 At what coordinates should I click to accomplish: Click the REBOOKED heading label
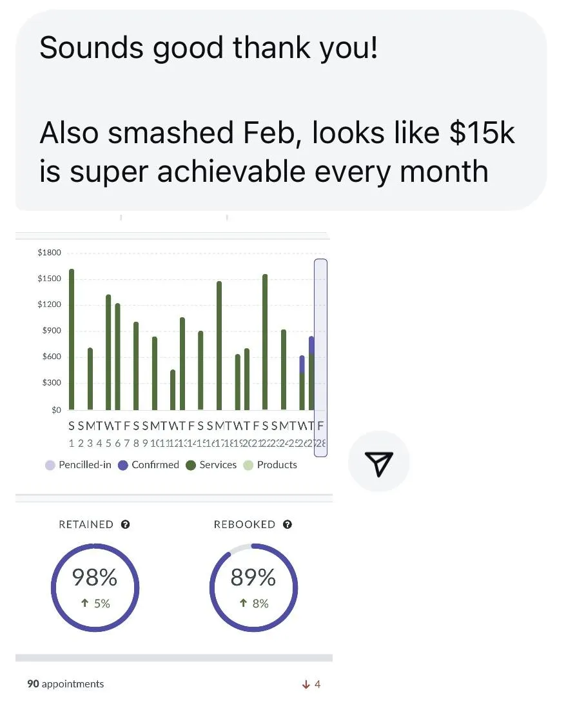(x=245, y=524)
